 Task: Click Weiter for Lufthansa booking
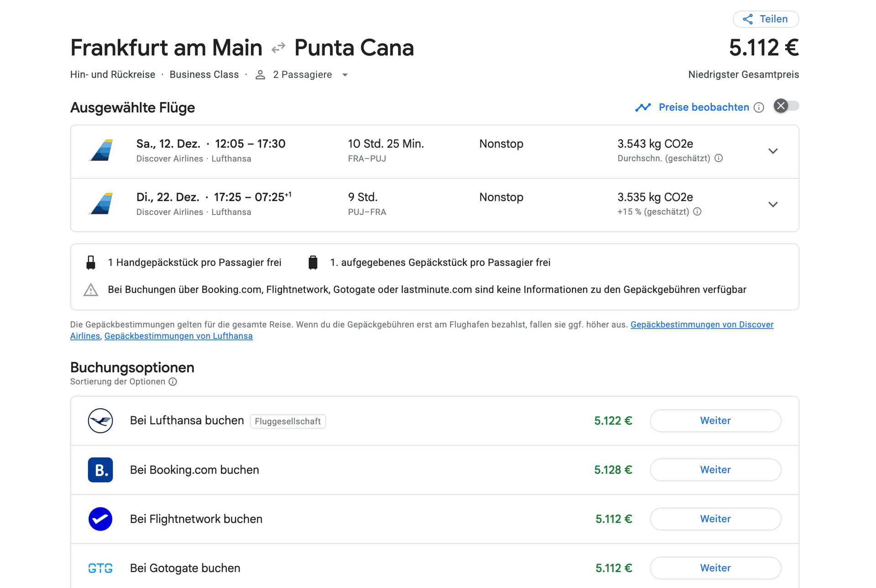pos(715,421)
